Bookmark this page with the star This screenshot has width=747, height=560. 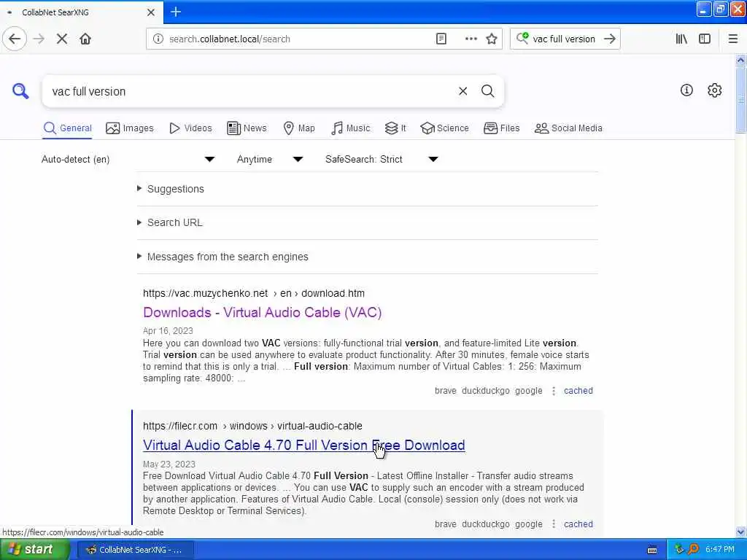492,39
